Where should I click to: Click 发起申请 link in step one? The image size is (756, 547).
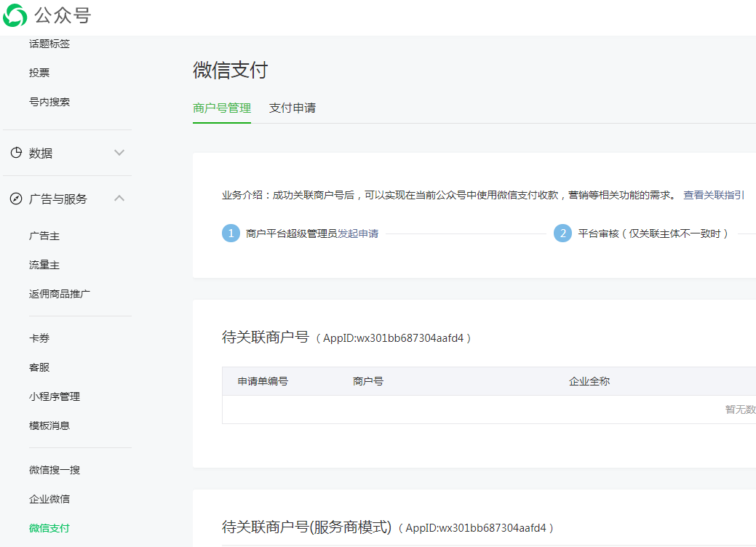tap(358, 233)
